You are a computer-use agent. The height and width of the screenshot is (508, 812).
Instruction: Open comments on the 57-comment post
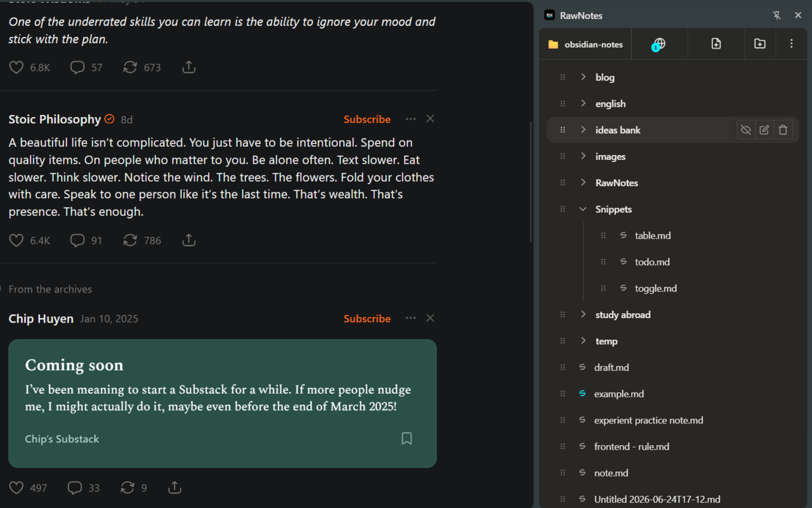tap(77, 67)
